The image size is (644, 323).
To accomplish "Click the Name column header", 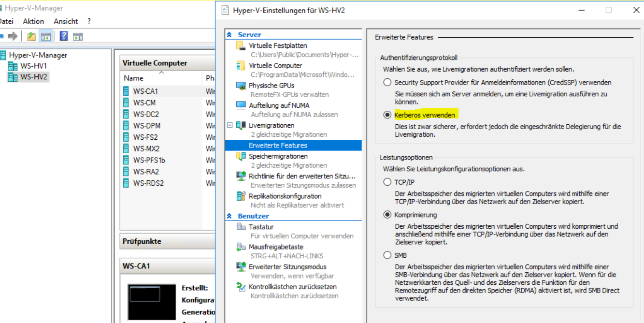I will (161, 78).
